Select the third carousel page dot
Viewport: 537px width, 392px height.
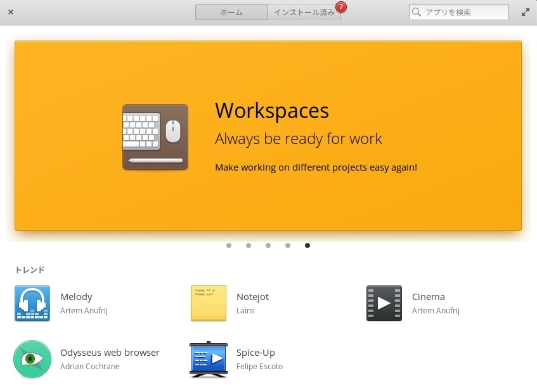[x=268, y=245]
